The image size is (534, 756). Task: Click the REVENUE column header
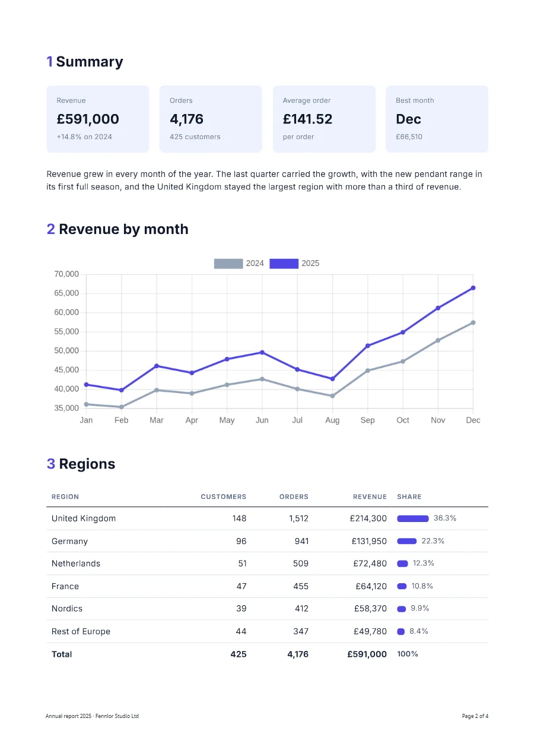pos(370,496)
